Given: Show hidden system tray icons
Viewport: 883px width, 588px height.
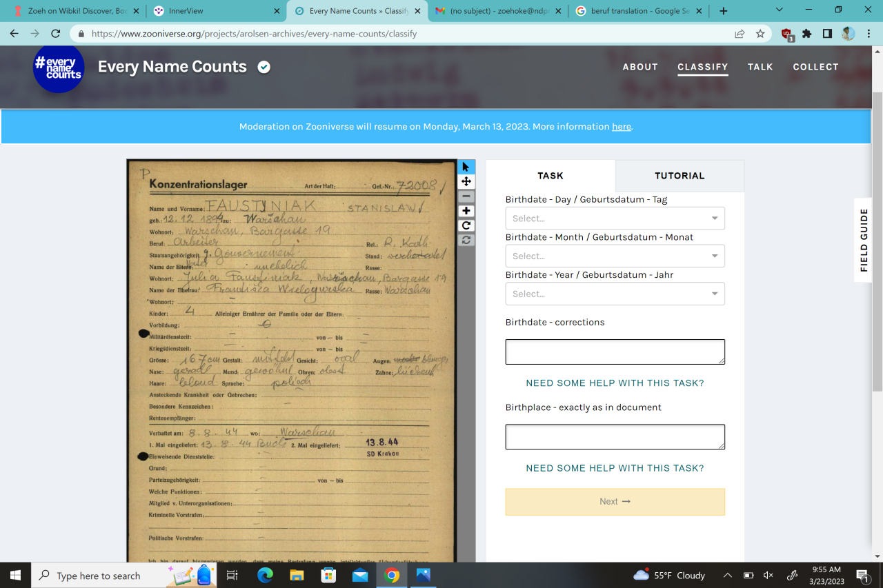Looking at the screenshot, I should (x=727, y=575).
